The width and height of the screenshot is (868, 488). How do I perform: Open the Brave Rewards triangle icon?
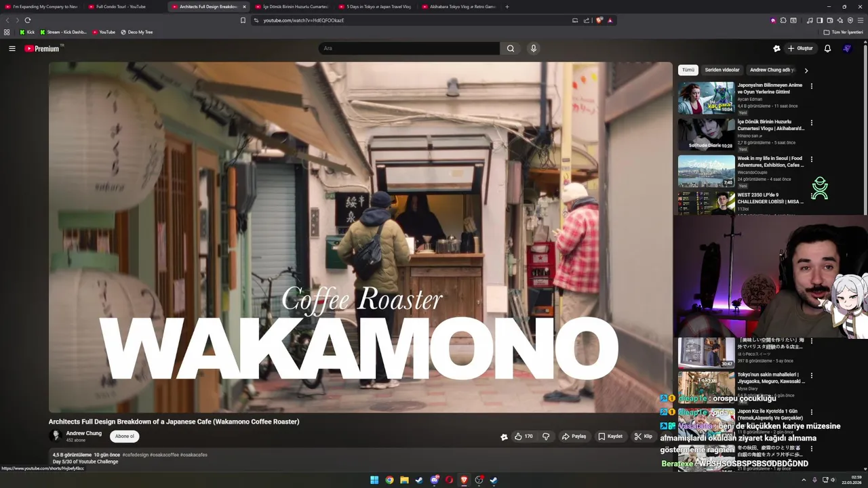click(x=610, y=20)
